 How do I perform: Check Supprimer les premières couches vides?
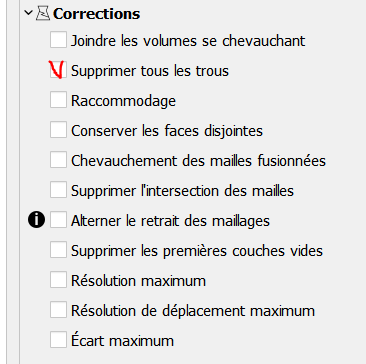coord(58,250)
